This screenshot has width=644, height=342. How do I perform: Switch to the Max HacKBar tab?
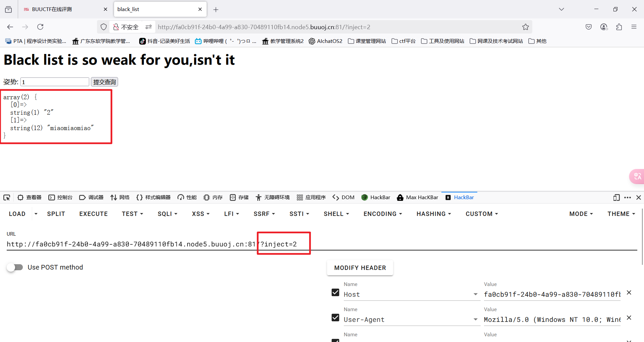(417, 197)
